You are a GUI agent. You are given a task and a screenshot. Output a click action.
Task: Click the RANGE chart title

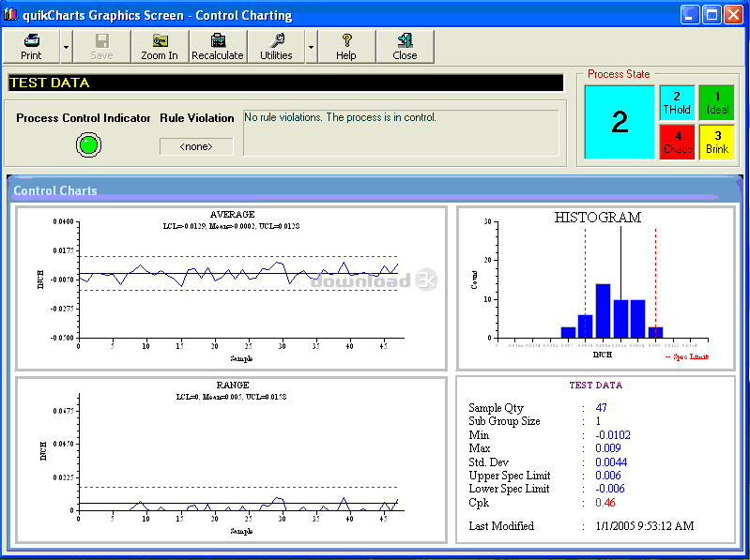(233, 386)
